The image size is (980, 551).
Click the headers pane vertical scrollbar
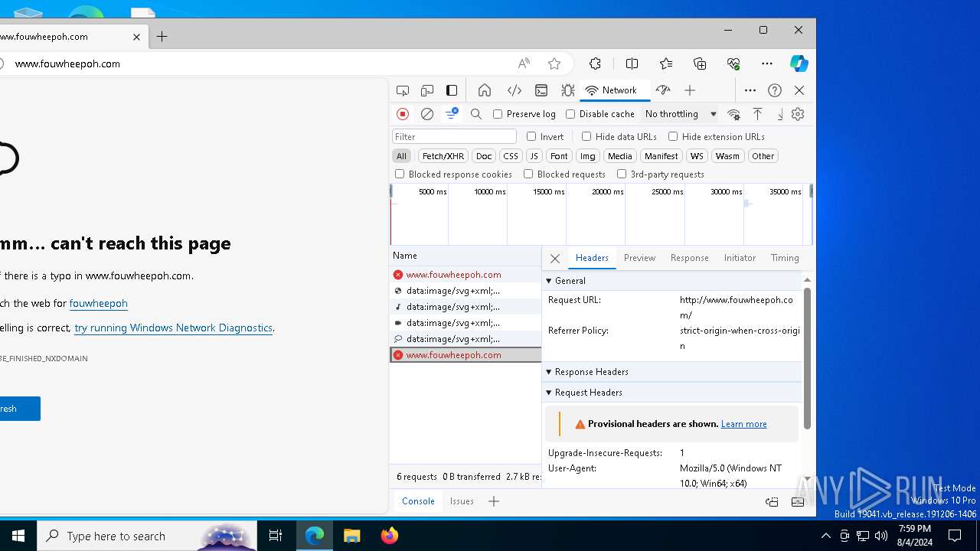[807, 357]
